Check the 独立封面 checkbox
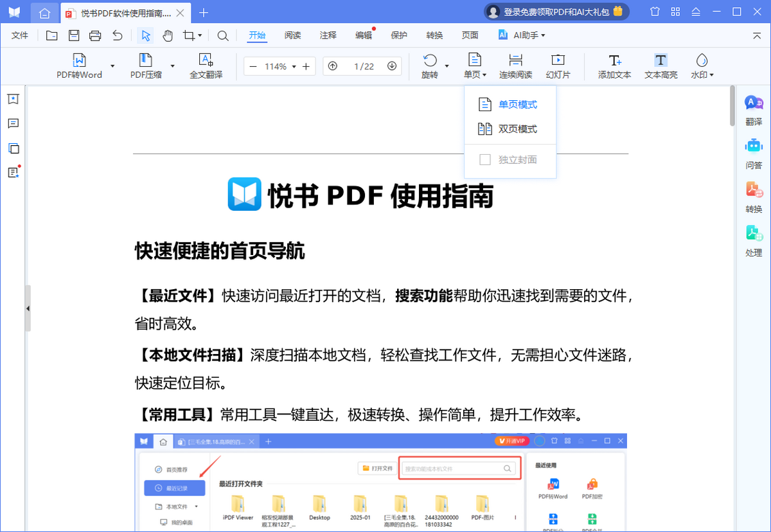771x532 pixels. click(485, 159)
